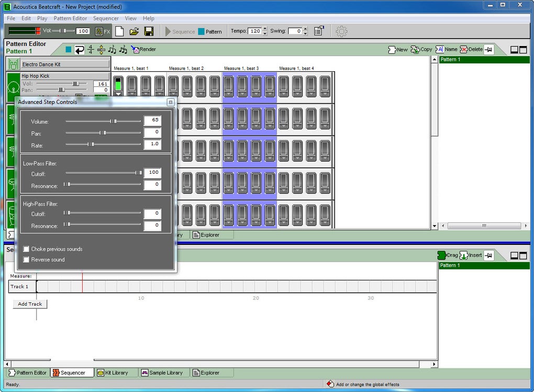Image resolution: width=534 pixels, height=392 pixels.
Task: Click the teal stop square in Pattern Editor toolbar
Action: (x=69, y=50)
